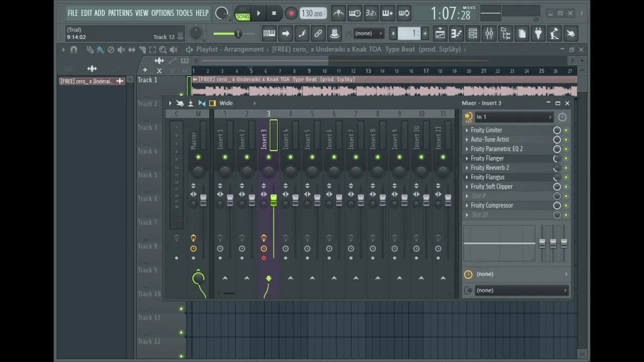
Task: Open the Channel Rack icon
Action: [x=472, y=34]
